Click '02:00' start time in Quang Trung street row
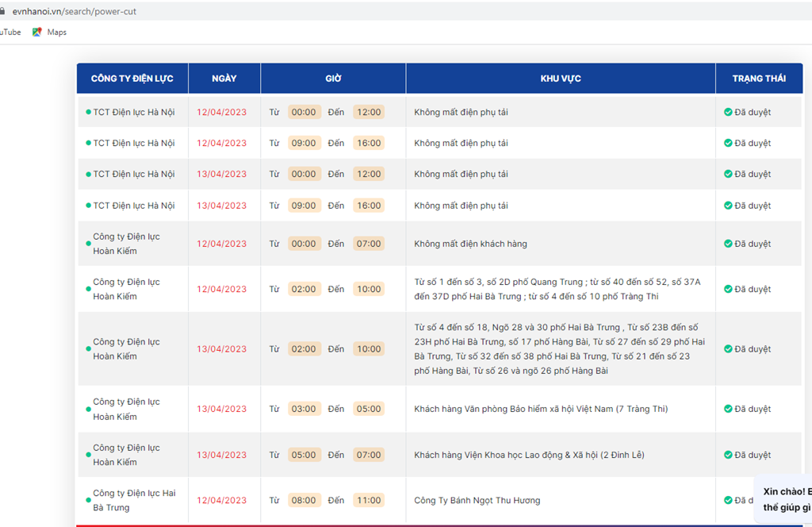 coord(304,289)
